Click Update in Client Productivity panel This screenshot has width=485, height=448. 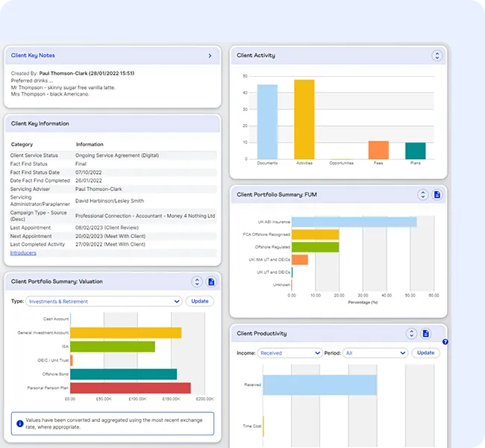[x=425, y=352]
